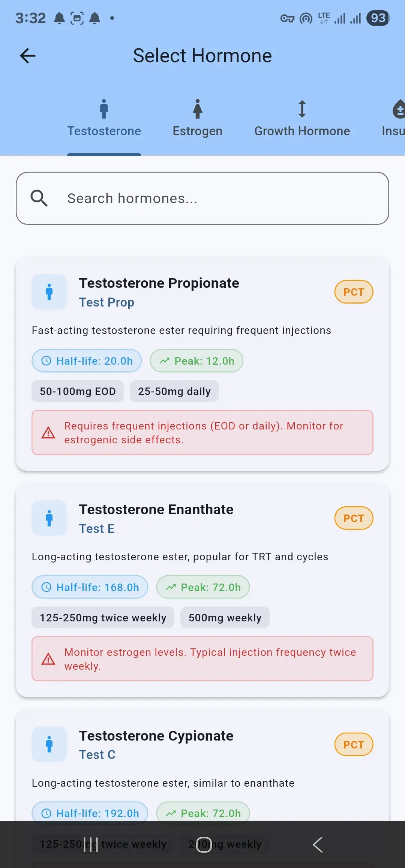The image size is (405, 868).
Task: Select the 50-100mg EOD dosage chip
Action: (78, 391)
